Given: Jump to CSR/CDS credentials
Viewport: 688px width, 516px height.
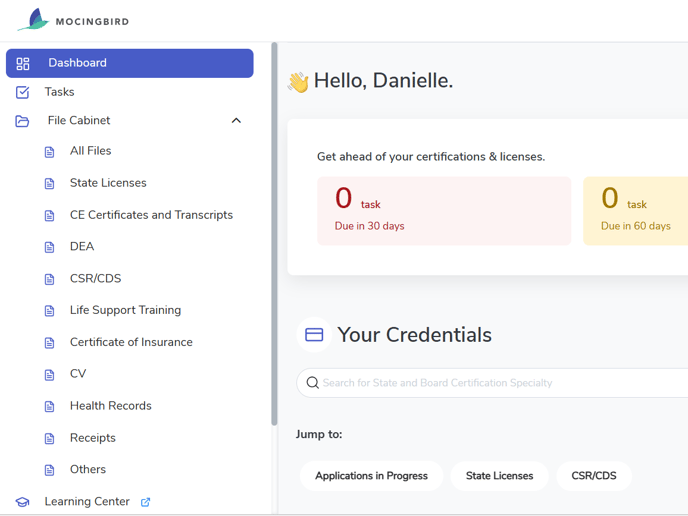Looking at the screenshot, I should click(x=594, y=476).
